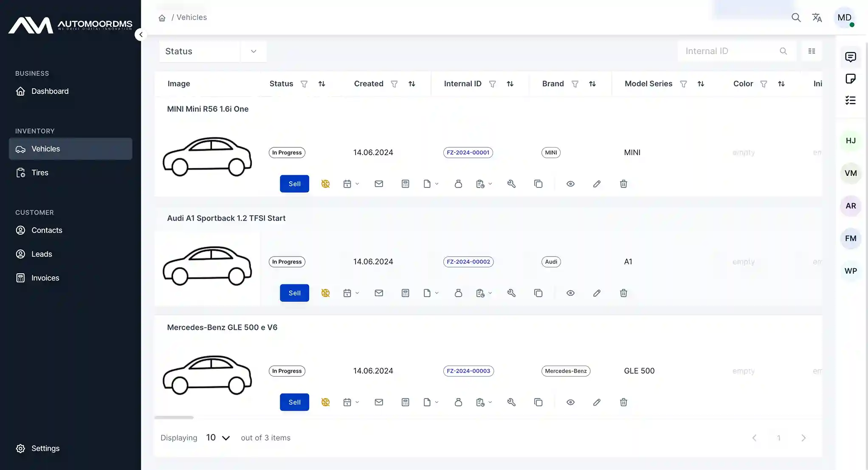Open Tires inventory section
Image resolution: width=868 pixels, height=470 pixels.
(70, 173)
